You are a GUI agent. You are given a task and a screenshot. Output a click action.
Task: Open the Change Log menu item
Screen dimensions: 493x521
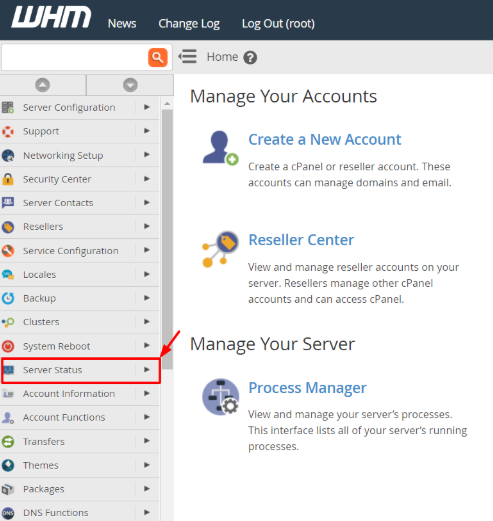pos(189,24)
